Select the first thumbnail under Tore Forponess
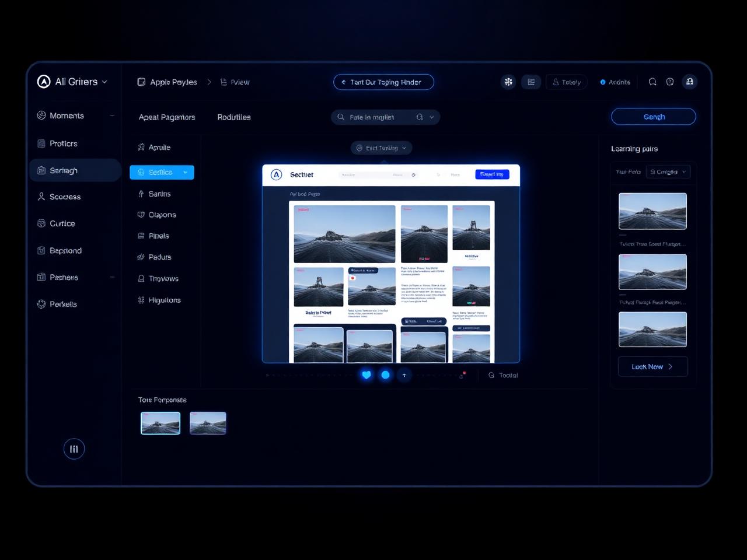This screenshot has height=560, width=747. pyautogui.click(x=160, y=423)
